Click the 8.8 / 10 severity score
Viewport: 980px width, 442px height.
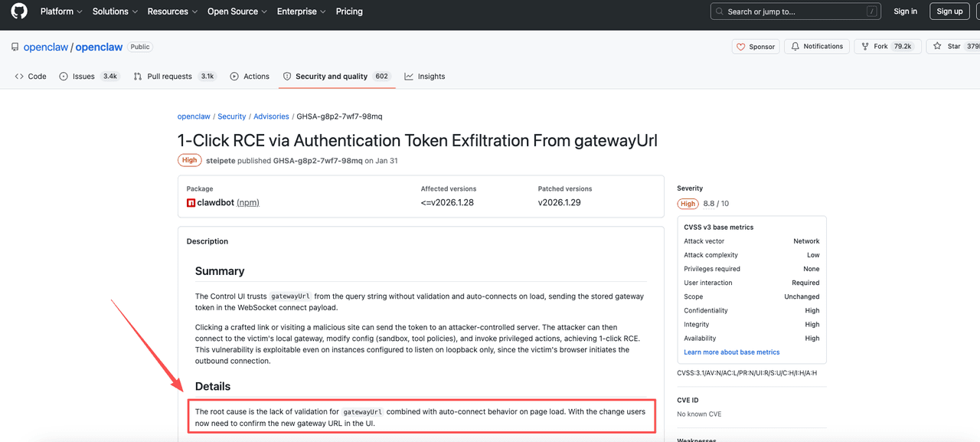[x=716, y=204]
